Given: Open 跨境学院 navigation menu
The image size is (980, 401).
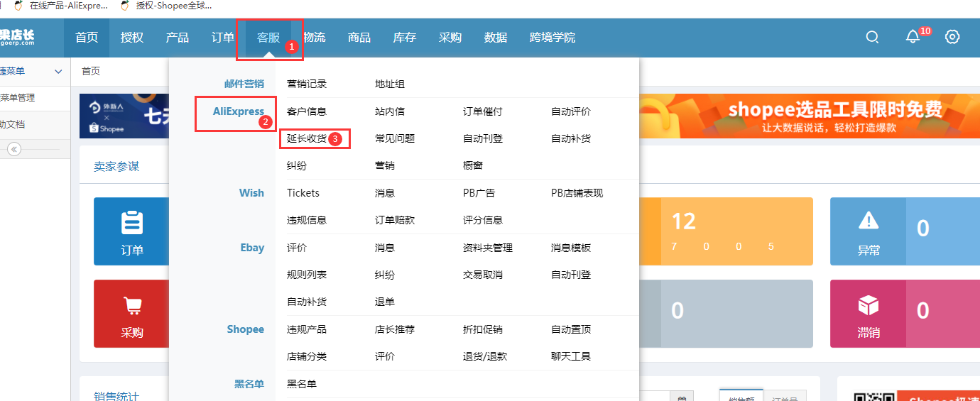Looking at the screenshot, I should click(552, 38).
